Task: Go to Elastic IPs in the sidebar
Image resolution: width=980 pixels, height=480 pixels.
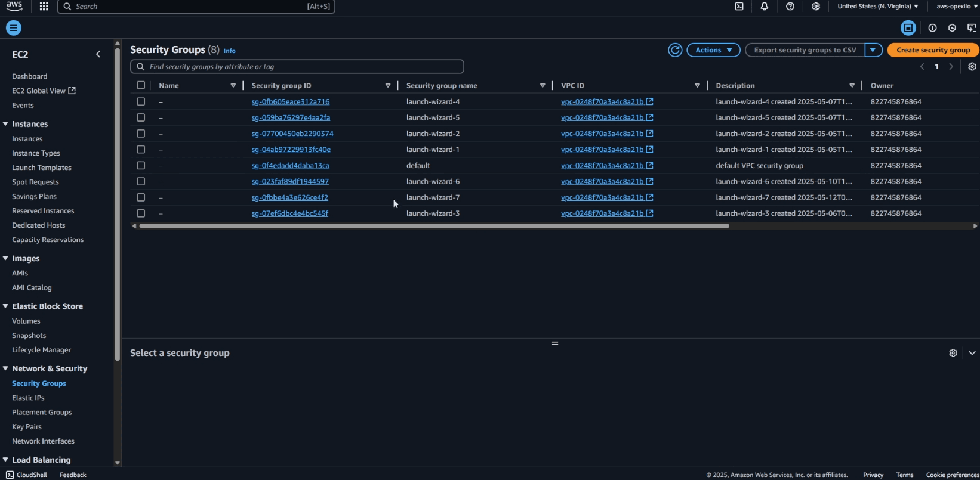Action: 28,398
